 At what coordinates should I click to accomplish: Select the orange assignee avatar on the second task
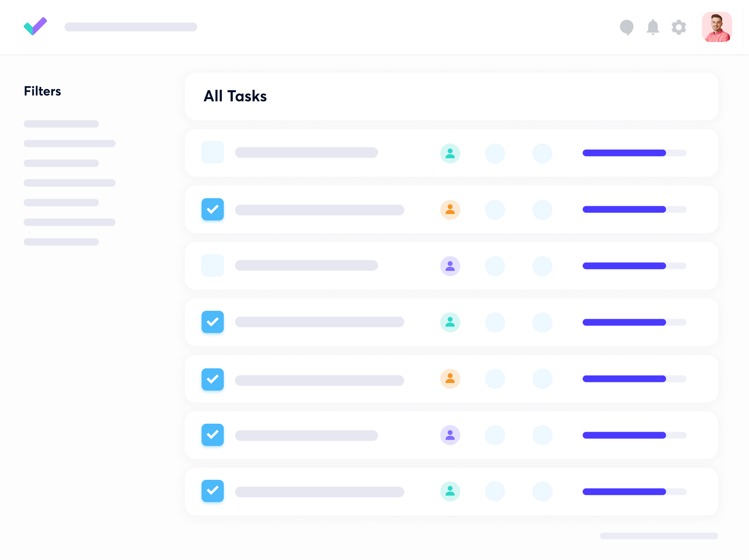click(x=450, y=210)
